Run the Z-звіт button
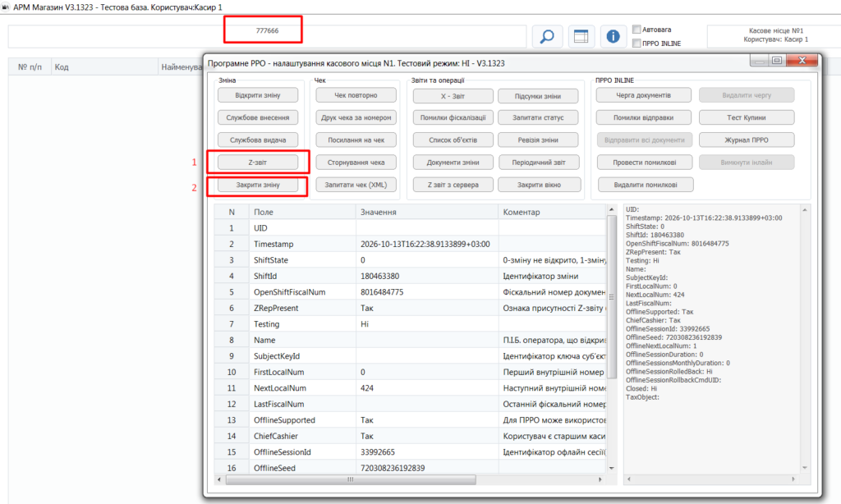Image resolution: width=841 pixels, height=504 pixels. 258,163
